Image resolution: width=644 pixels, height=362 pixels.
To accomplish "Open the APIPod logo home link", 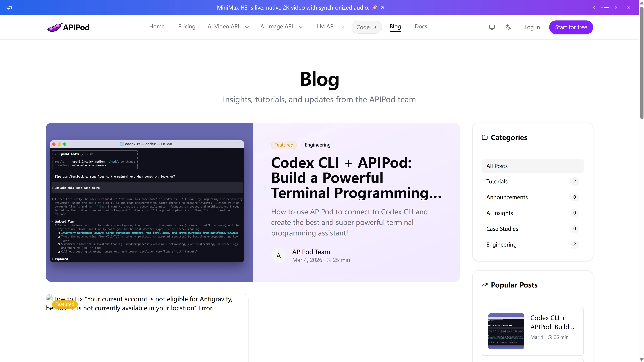I will [x=68, y=27].
